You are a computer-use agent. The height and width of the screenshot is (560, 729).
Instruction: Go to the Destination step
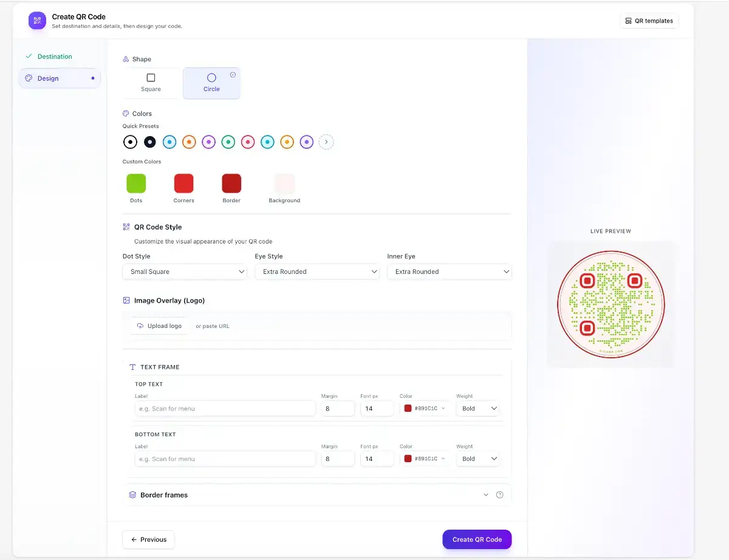click(55, 56)
